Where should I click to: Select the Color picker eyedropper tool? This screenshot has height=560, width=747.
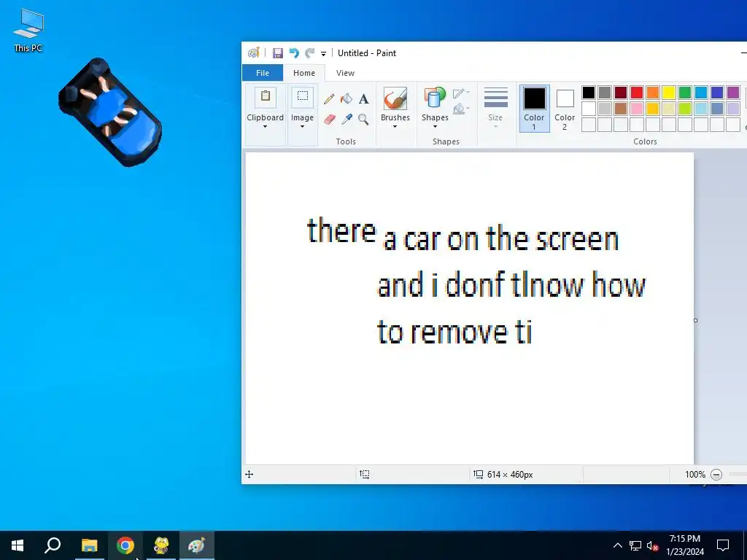tap(347, 119)
